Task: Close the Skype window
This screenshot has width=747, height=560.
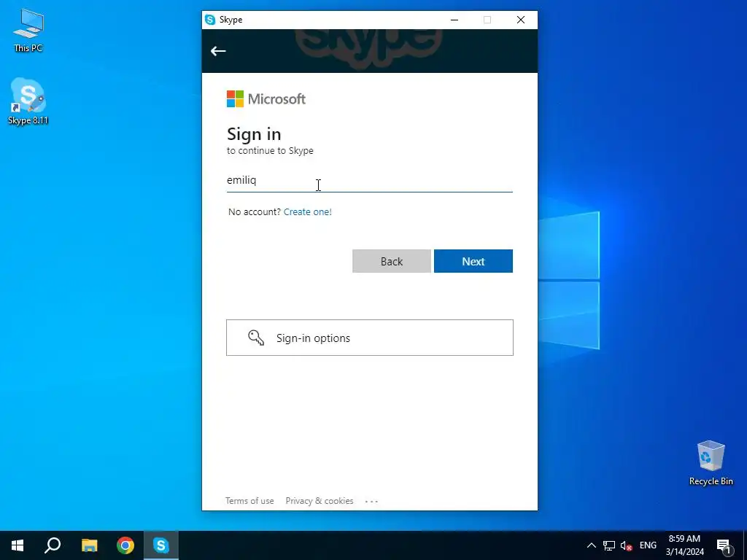Action: [x=521, y=20]
